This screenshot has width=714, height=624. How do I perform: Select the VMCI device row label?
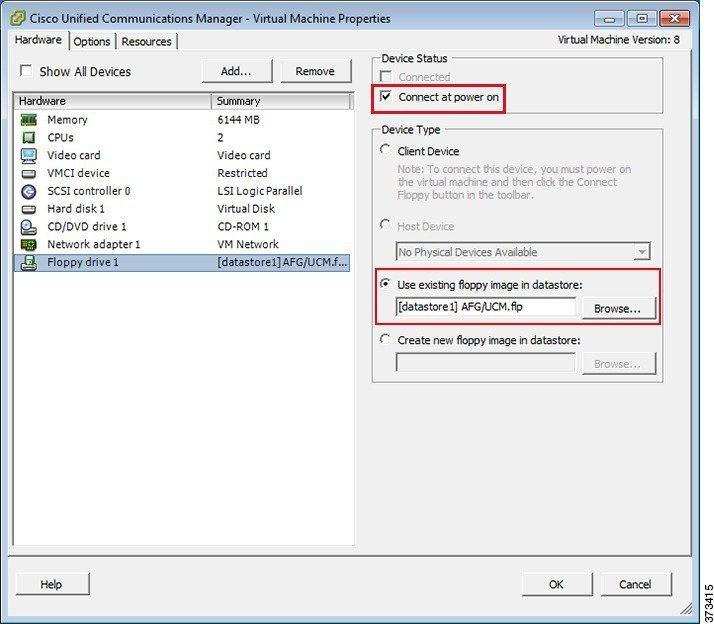click(78, 174)
